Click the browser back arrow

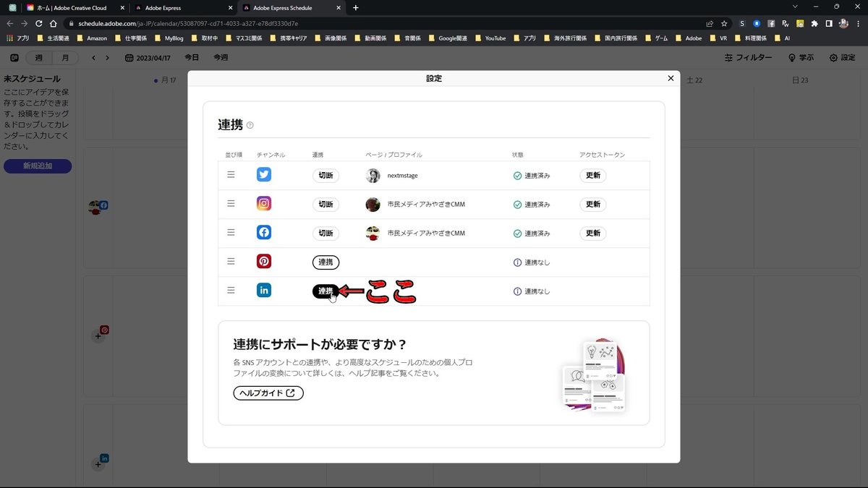[x=9, y=23]
